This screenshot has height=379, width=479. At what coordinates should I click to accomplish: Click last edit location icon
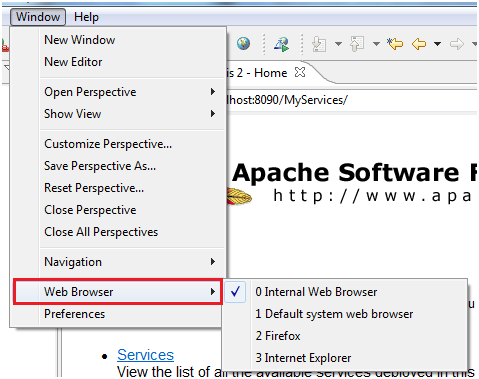tap(395, 44)
